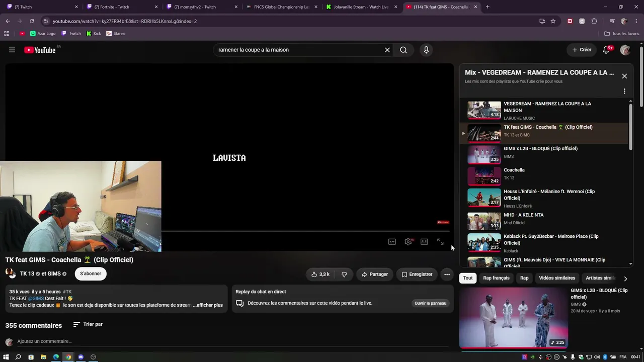This screenshot has width=644, height=362.
Task: Open the #TK hashtag link
Action: pos(67,292)
